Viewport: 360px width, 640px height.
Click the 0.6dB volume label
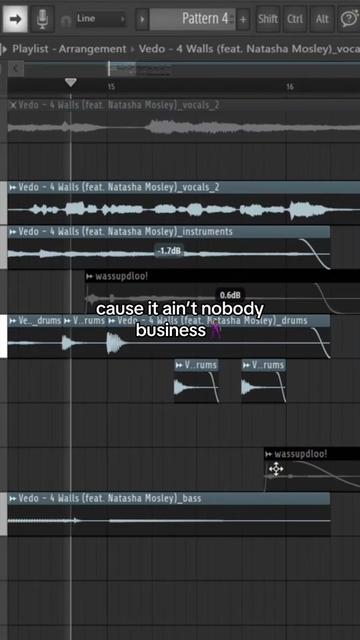tap(230, 295)
